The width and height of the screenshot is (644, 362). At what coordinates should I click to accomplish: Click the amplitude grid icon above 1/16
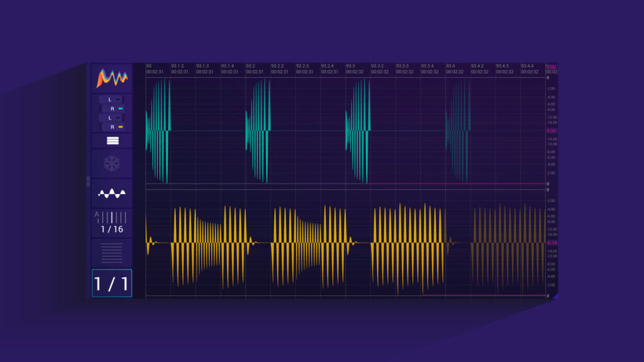coord(111,216)
